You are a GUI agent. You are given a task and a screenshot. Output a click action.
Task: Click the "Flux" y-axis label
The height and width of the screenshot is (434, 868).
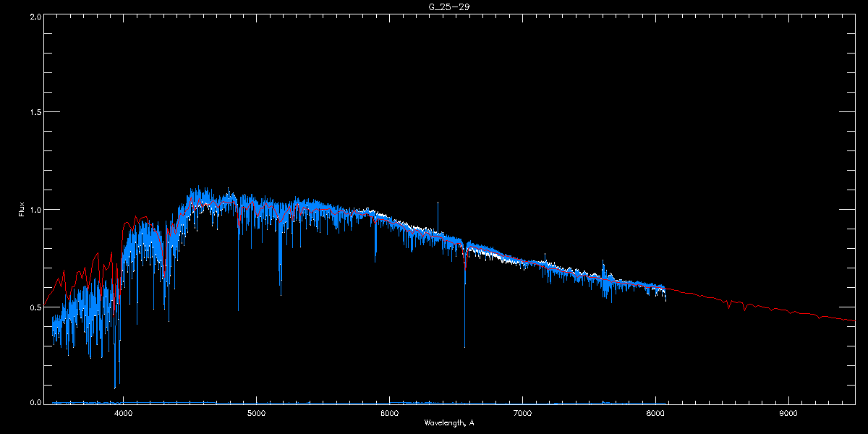(21, 209)
